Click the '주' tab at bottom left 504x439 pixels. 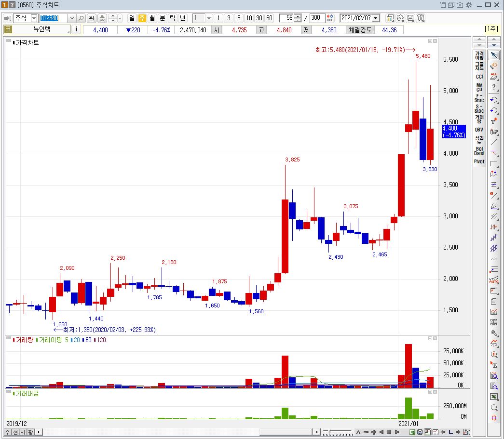[8, 432]
